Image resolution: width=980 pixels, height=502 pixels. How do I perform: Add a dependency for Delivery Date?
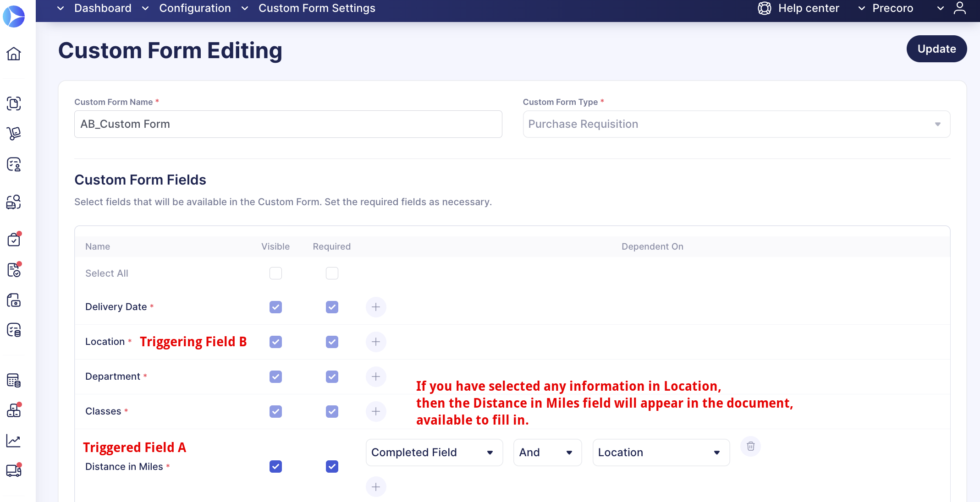pyautogui.click(x=376, y=307)
